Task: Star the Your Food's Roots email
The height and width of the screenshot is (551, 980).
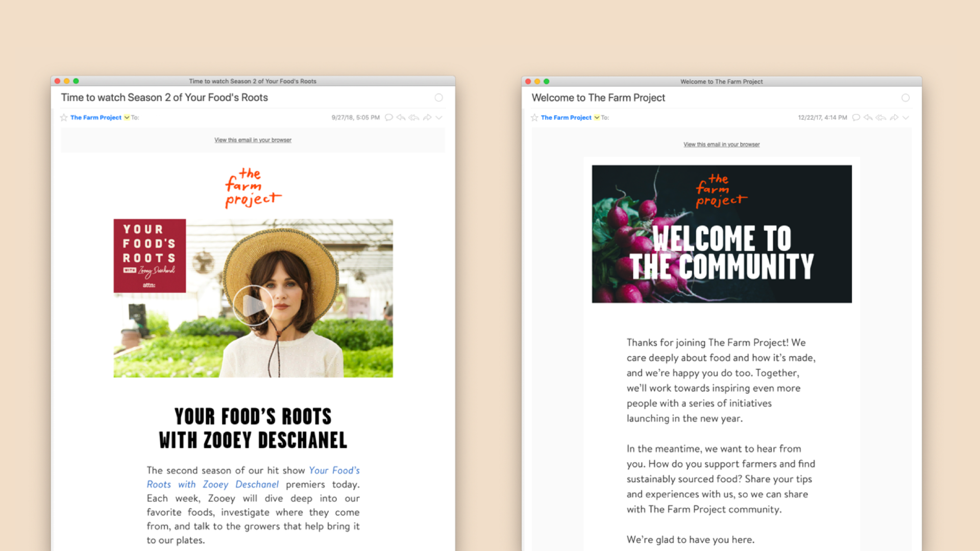Action: coord(64,117)
